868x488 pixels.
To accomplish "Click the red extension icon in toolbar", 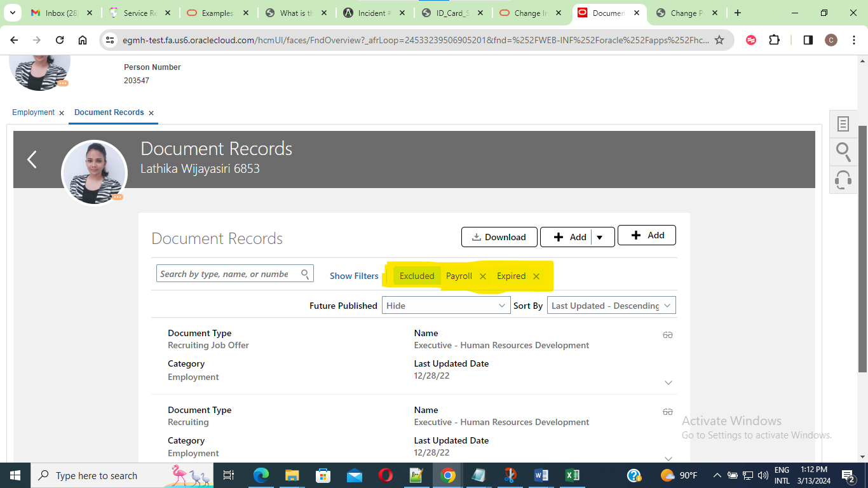I will (x=751, y=40).
